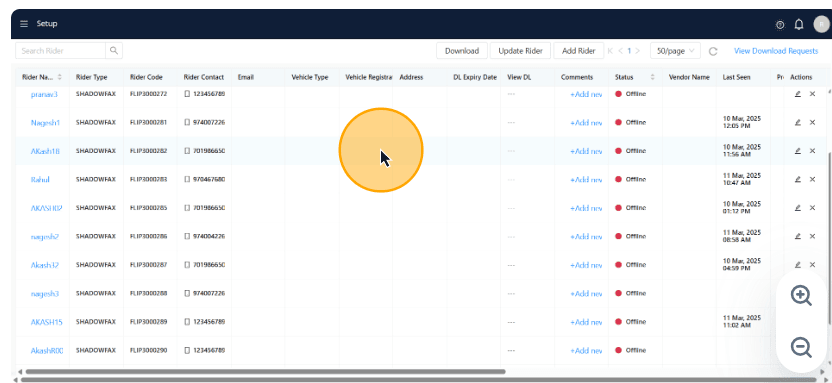This screenshot has width=832, height=383.
Task: Open the help icon in the header
Action: pyautogui.click(x=780, y=24)
